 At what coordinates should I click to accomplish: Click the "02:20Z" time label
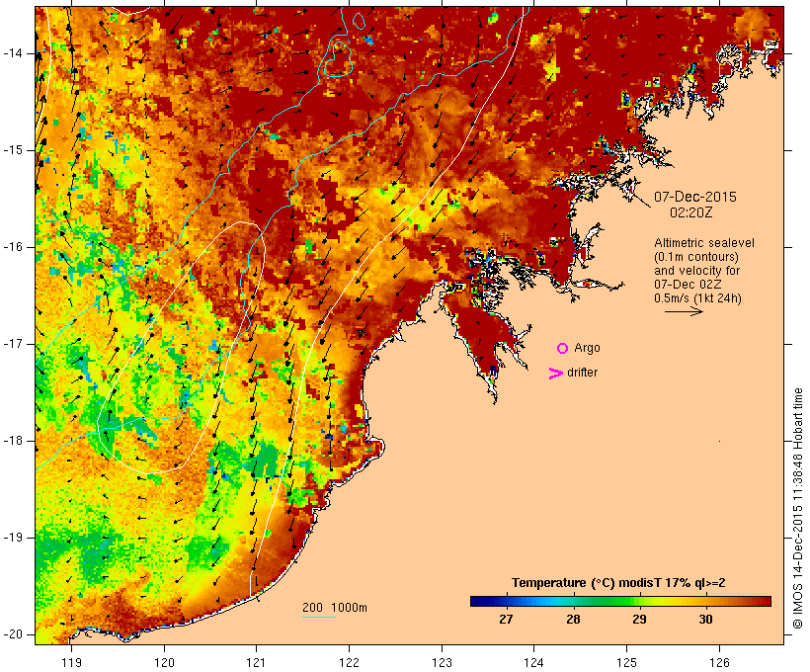tap(691, 212)
